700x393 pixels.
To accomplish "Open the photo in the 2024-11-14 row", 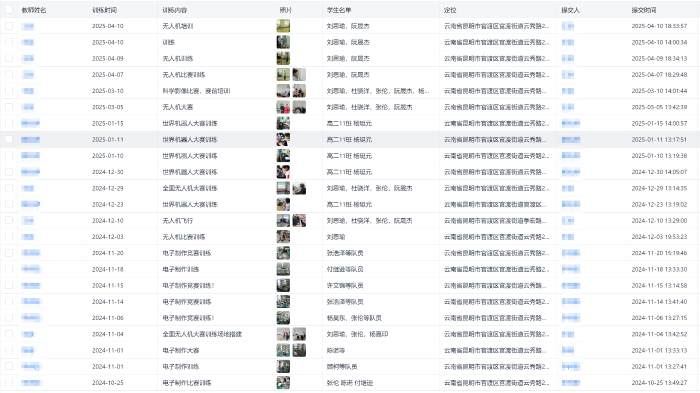I will pyautogui.click(x=283, y=301).
